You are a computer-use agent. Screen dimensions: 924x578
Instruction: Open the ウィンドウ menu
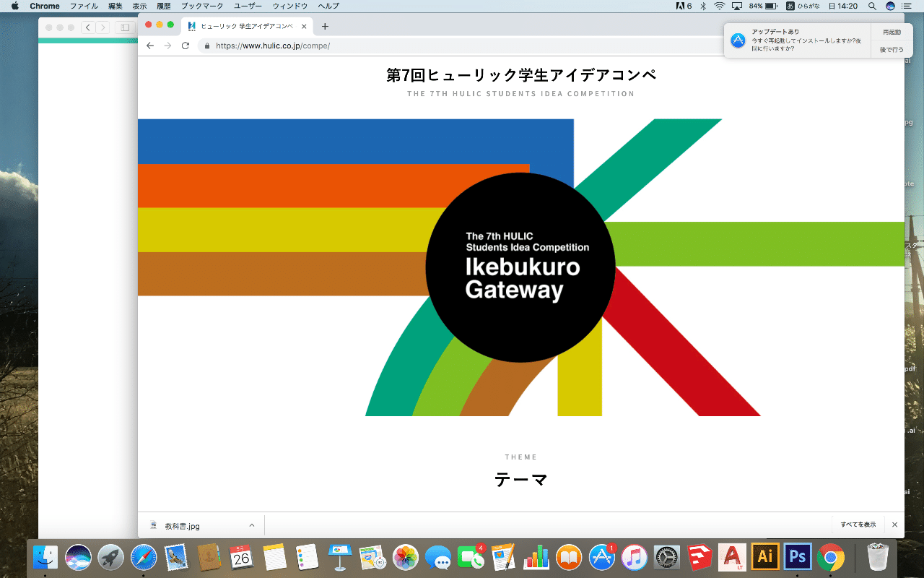point(290,6)
